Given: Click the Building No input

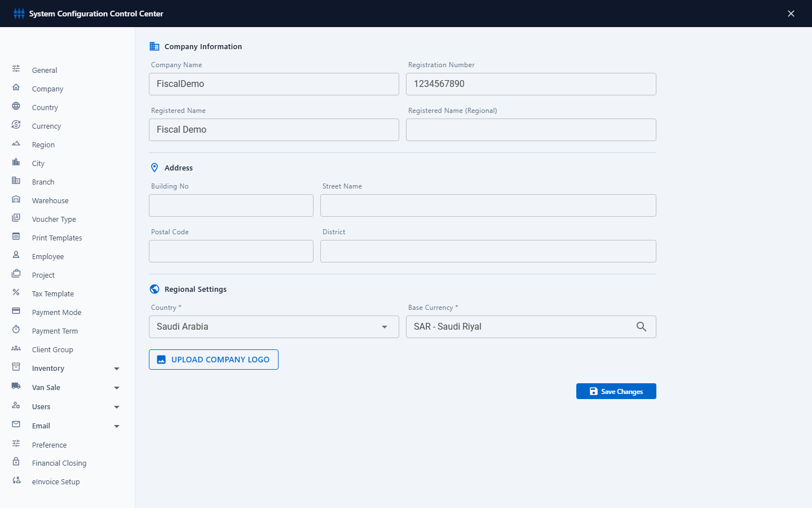Looking at the screenshot, I should pos(231,205).
